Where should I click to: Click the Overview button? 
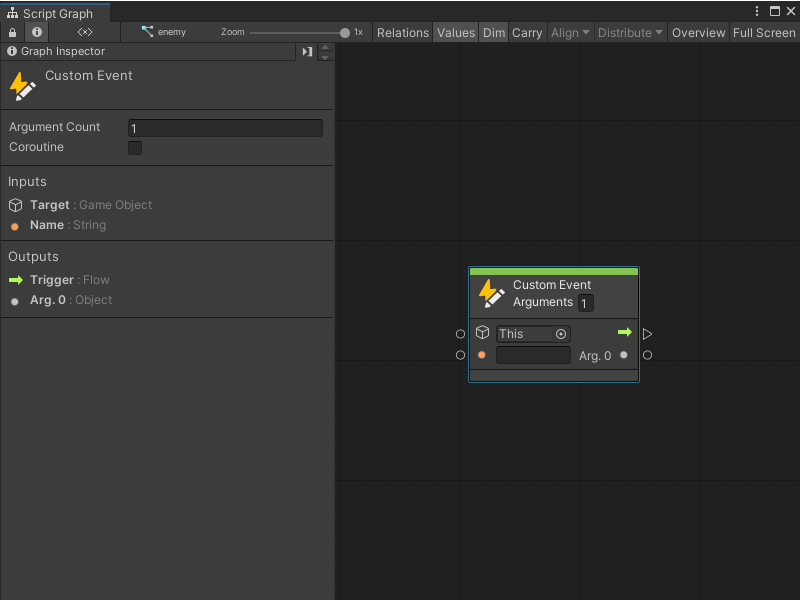(698, 32)
